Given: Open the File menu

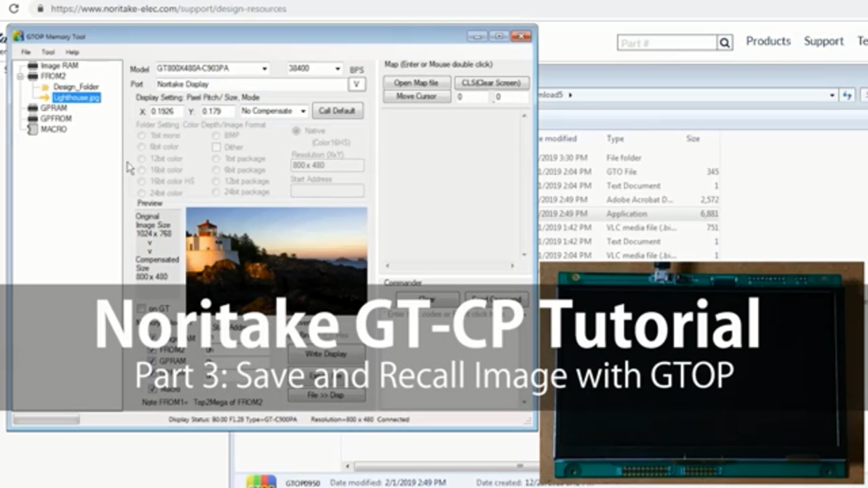Looking at the screenshot, I should (x=26, y=52).
